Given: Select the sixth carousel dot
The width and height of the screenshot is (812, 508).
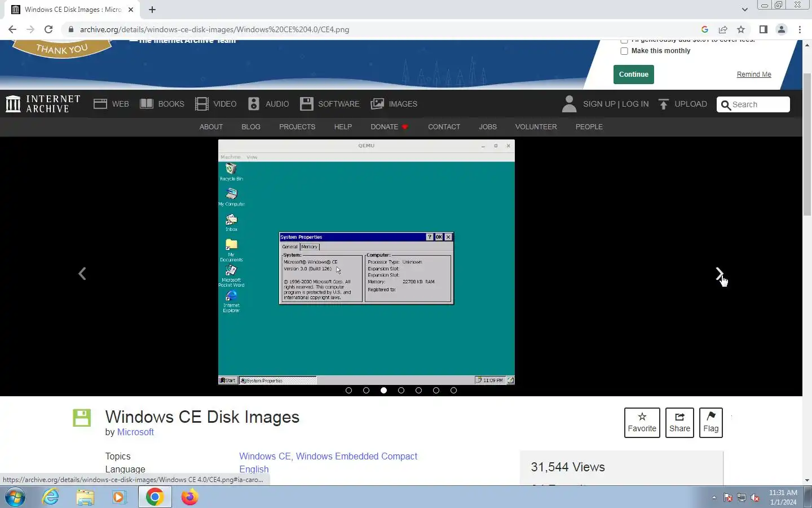Looking at the screenshot, I should (x=436, y=390).
